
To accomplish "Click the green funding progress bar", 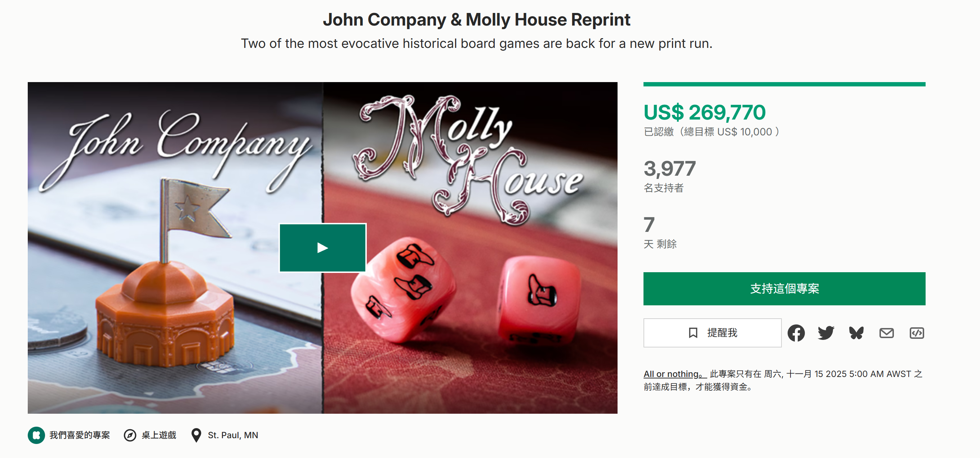I will click(784, 84).
